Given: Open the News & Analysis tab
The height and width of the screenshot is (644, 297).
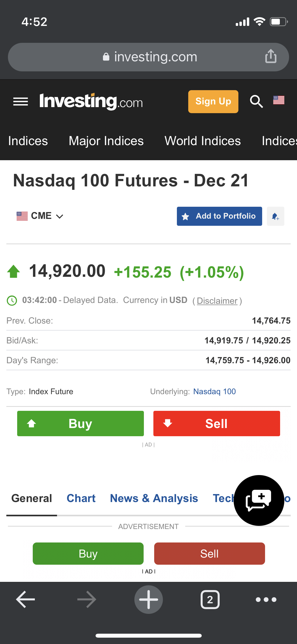Looking at the screenshot, I should [x=154, y=498].
